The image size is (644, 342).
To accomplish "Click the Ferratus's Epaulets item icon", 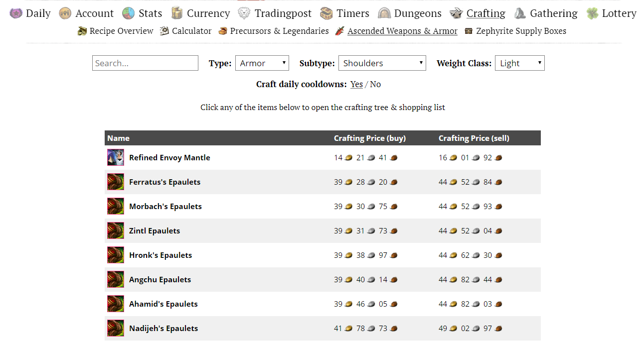I will [116, 182].
